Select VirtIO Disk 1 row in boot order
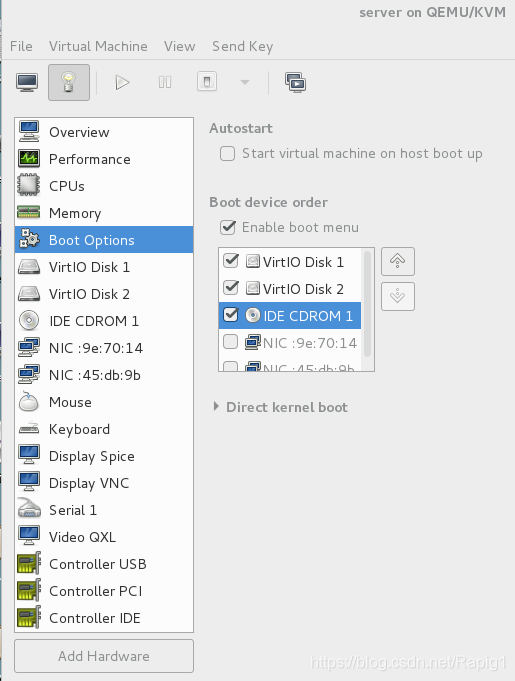 [x=290, y=262]
